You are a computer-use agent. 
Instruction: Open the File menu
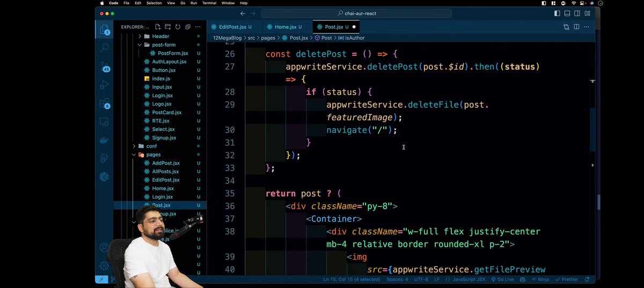[x=127, y=3]
